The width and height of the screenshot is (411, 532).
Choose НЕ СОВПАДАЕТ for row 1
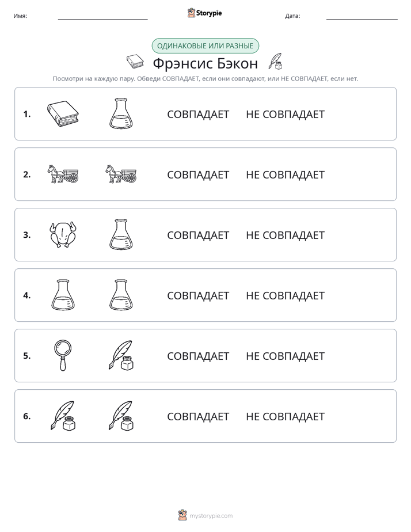tap(285, 115)
